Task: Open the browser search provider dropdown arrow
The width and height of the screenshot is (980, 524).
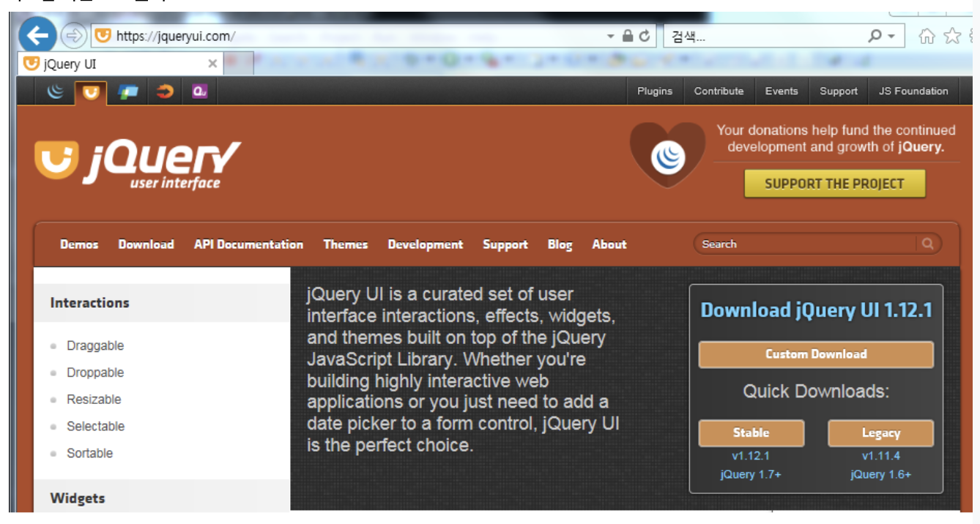Action: click(x=891, y=36)
